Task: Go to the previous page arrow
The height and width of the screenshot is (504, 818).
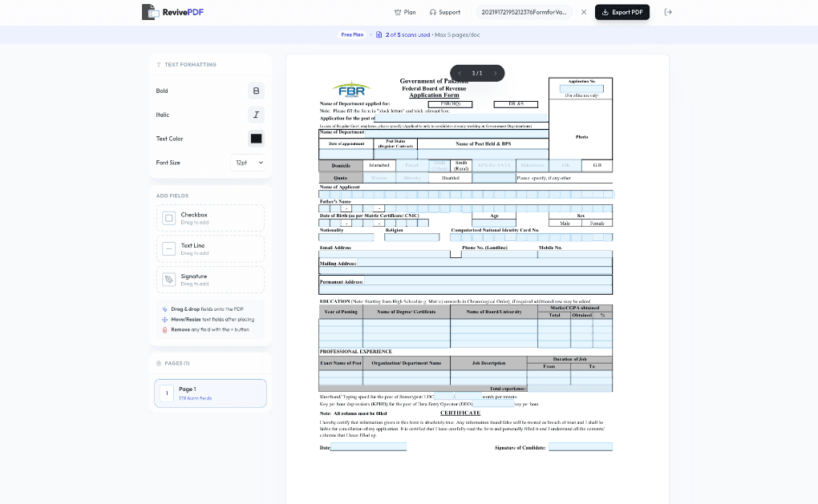Action: [x=460, y=73]
